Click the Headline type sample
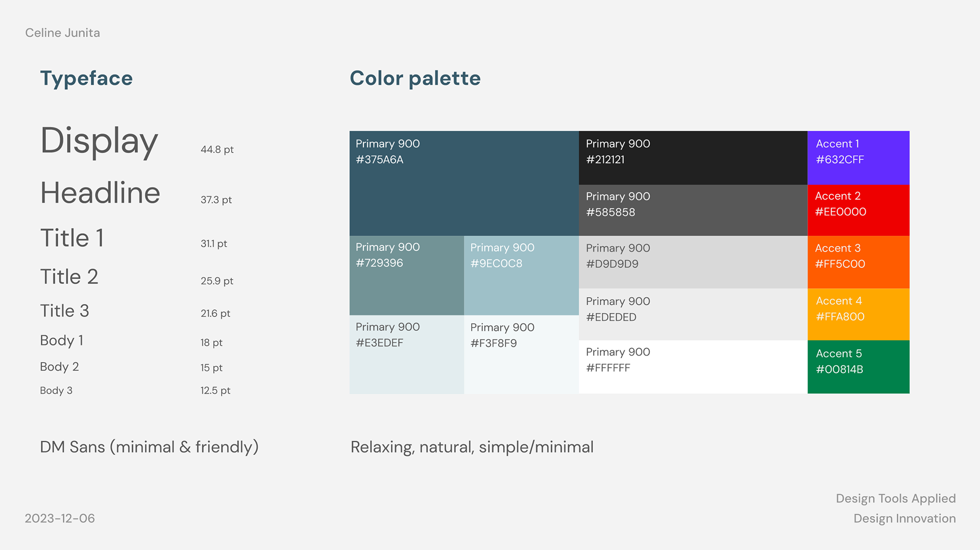The height and width of the screenshot is (550, 980). point(100,193)
